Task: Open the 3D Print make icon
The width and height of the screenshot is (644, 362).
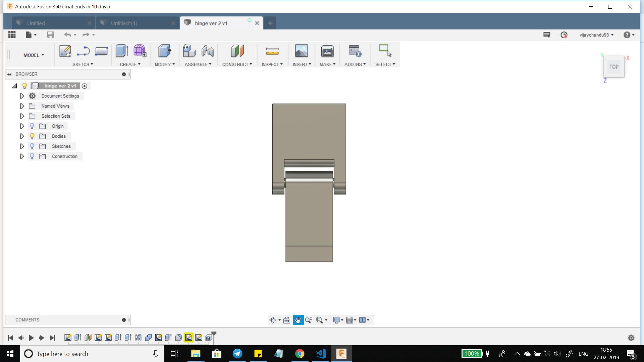Action: pos(327,51)
